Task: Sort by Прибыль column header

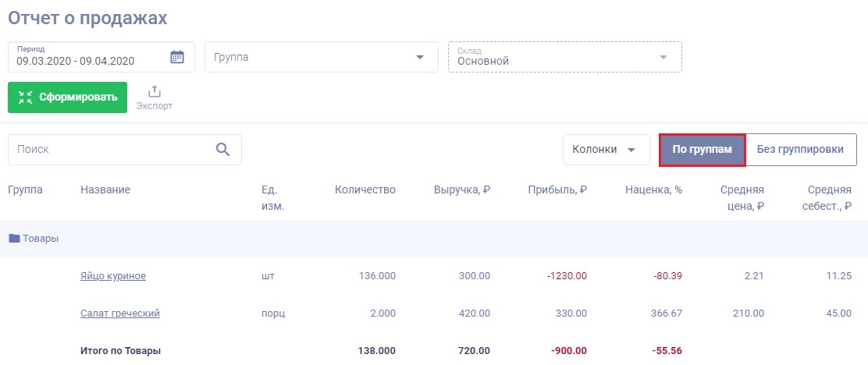Action: coord(557,190)
